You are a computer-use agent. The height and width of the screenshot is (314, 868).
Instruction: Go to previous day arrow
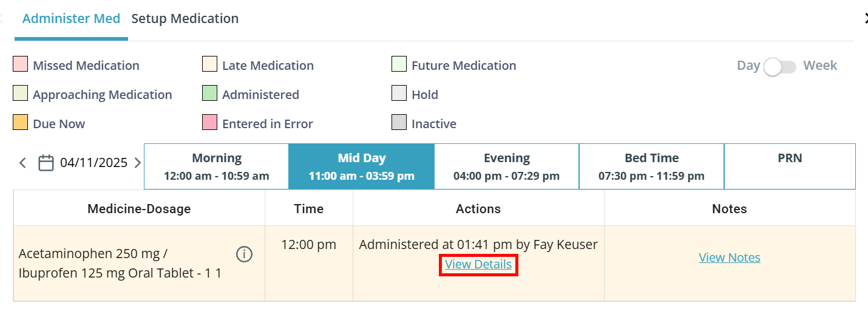pyautogui.click(x=23, y=163)
